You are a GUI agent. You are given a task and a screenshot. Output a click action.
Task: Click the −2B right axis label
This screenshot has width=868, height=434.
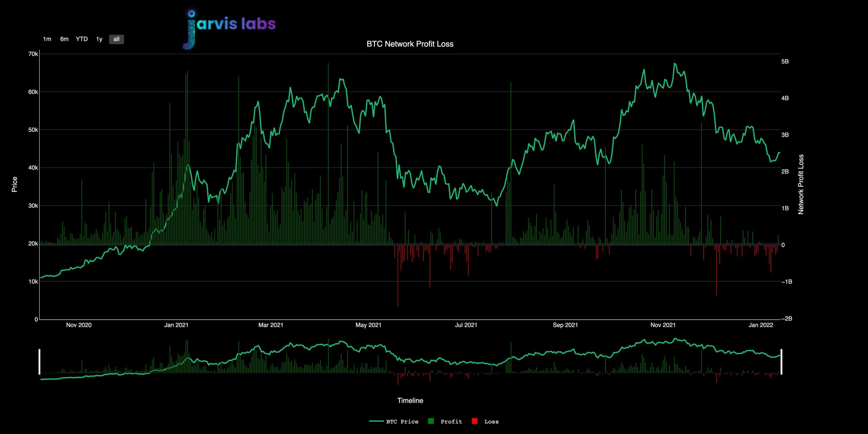click(787, 318)
